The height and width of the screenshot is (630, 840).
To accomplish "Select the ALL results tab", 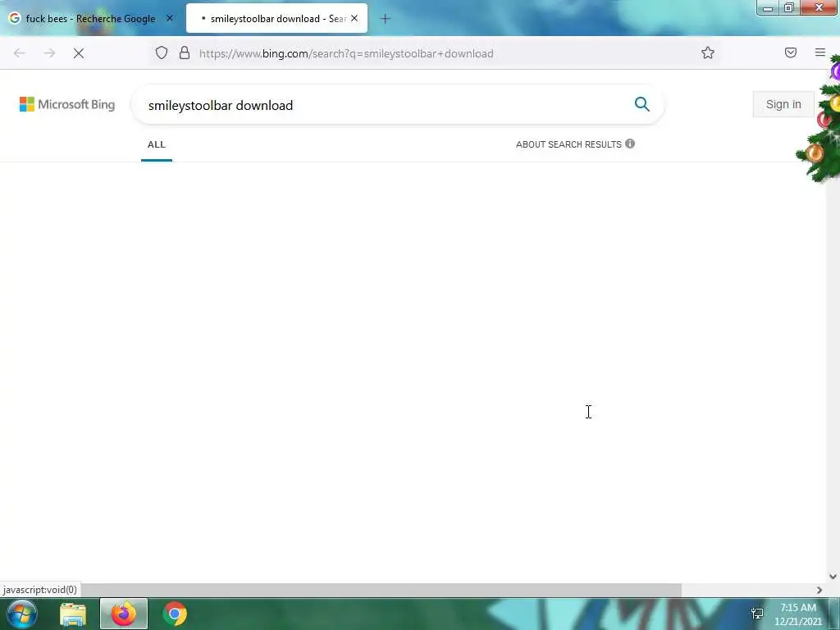I will pos(157,144).
